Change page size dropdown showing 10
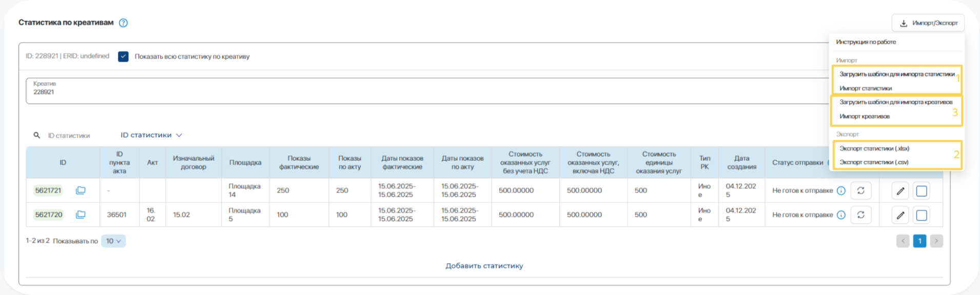Screen dimensions: 980x295 (x=113, y=241)
